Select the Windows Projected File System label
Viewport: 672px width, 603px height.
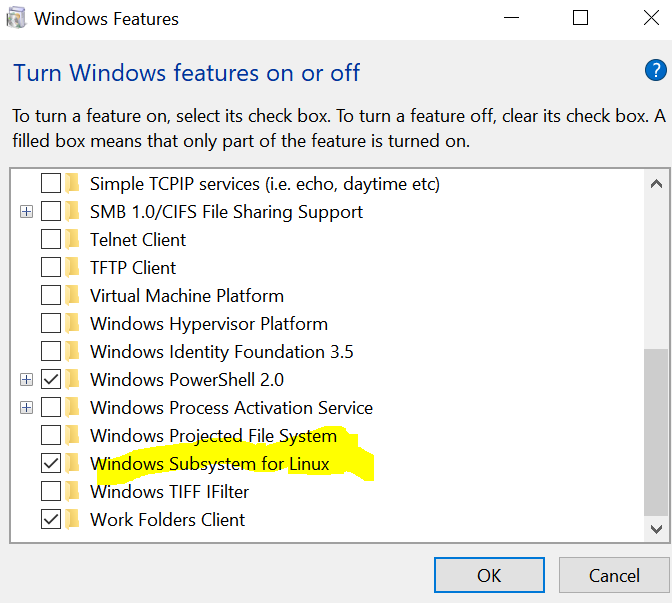(x=213, y=436)
